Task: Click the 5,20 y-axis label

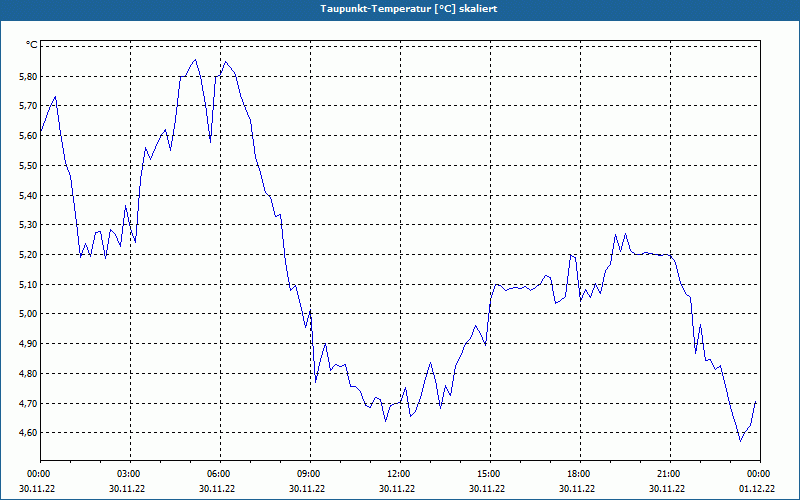Action: point(28,255)
